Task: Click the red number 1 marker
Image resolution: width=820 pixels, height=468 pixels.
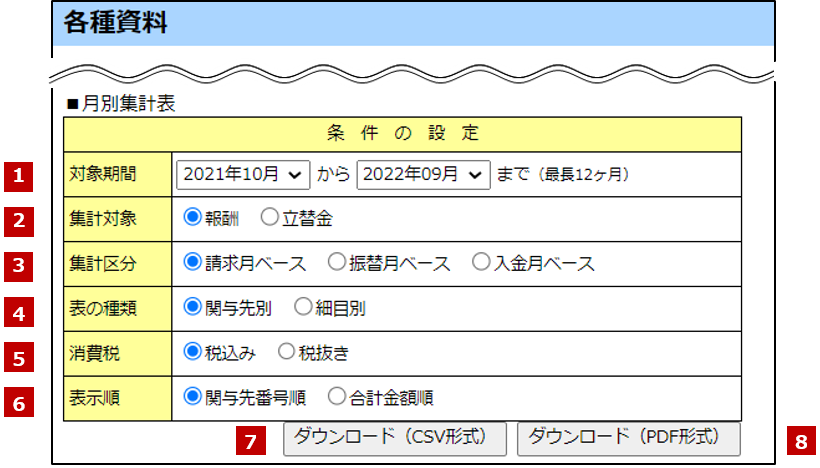Action: pos(19,176)
